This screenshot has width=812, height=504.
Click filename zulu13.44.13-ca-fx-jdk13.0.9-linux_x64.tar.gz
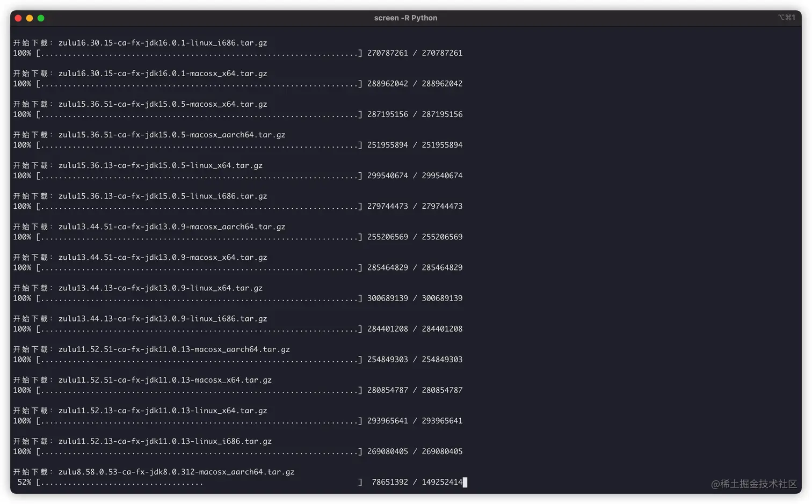tap(161, 288)
